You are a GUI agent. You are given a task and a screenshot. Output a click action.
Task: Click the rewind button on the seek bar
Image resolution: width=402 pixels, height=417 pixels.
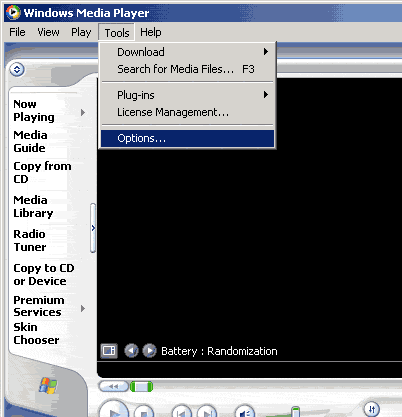point(113,386)
